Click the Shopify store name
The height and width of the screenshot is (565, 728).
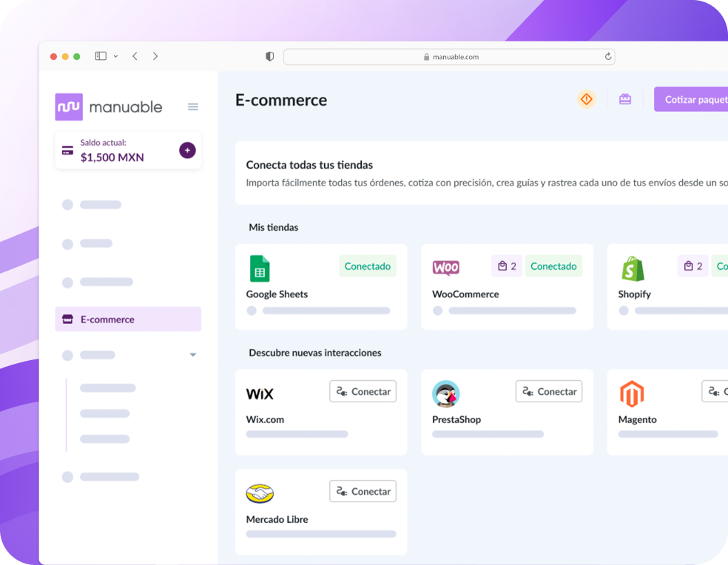tap(634, 294)
